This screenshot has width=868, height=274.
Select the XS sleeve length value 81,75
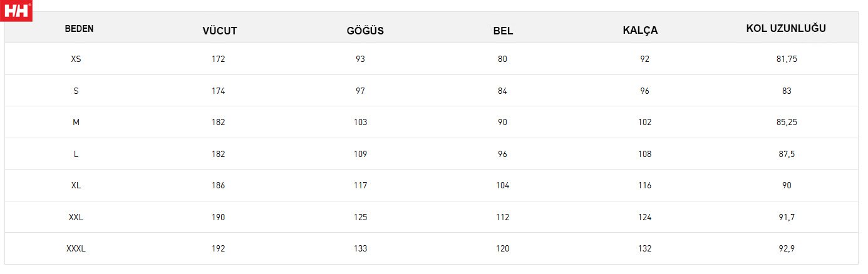(787, 59)
